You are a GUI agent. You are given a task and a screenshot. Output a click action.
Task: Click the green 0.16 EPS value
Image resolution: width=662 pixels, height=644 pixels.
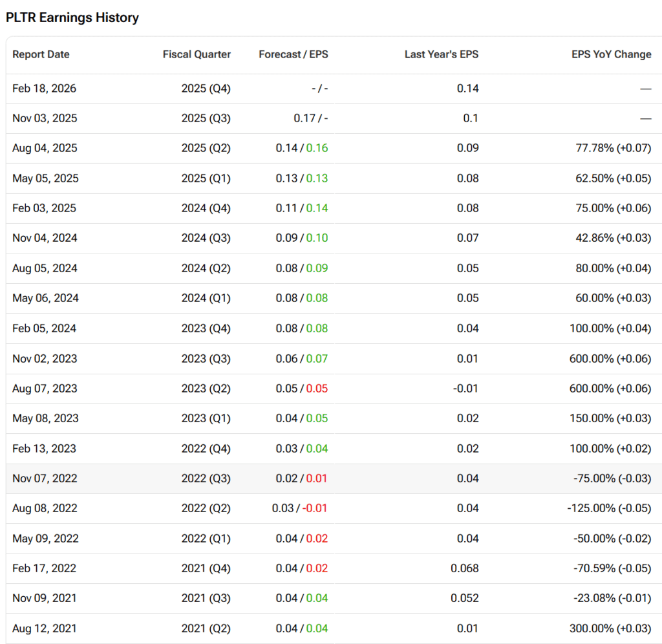(x=317, y=148)
